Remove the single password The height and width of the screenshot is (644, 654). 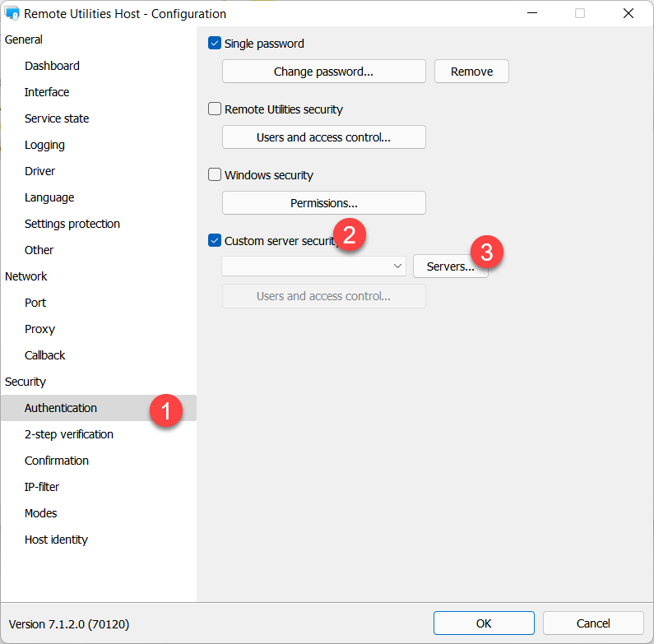pyautogui.click(x=471, y=72)
